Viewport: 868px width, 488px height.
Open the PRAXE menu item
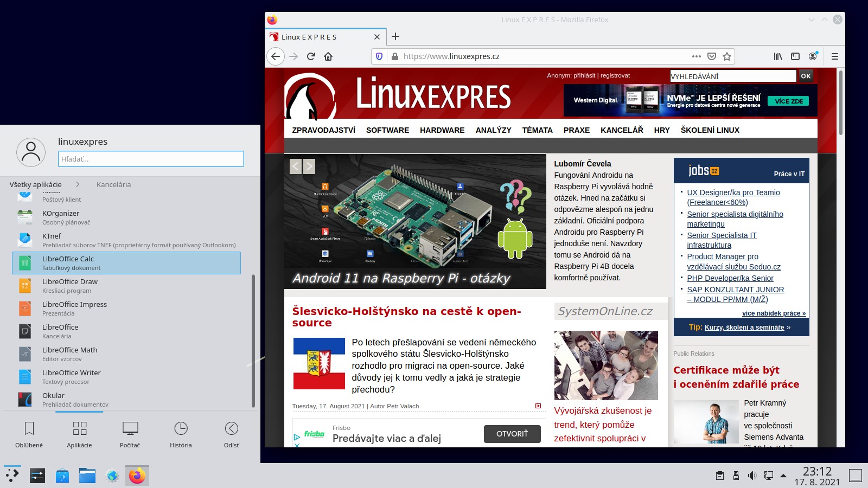(x=577, y=130)
